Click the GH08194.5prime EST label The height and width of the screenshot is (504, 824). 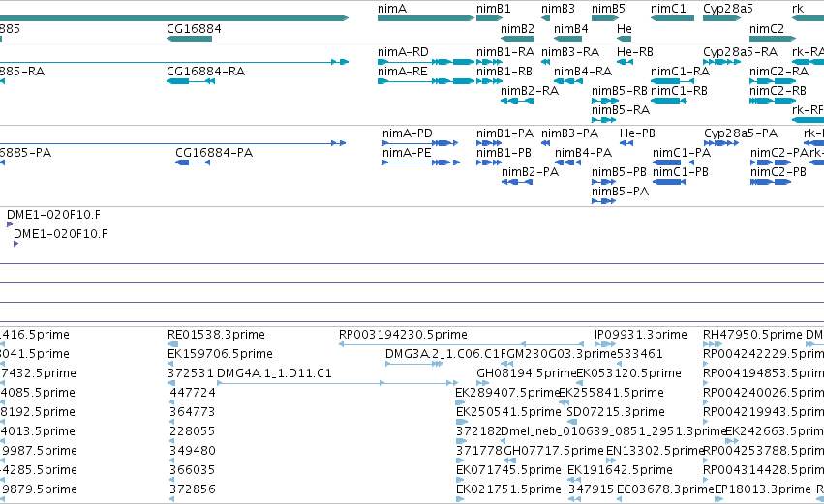(527, 373)
